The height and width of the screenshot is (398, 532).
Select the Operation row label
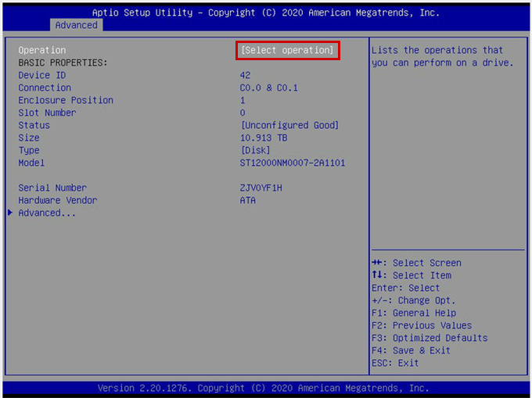pos(42,50)
